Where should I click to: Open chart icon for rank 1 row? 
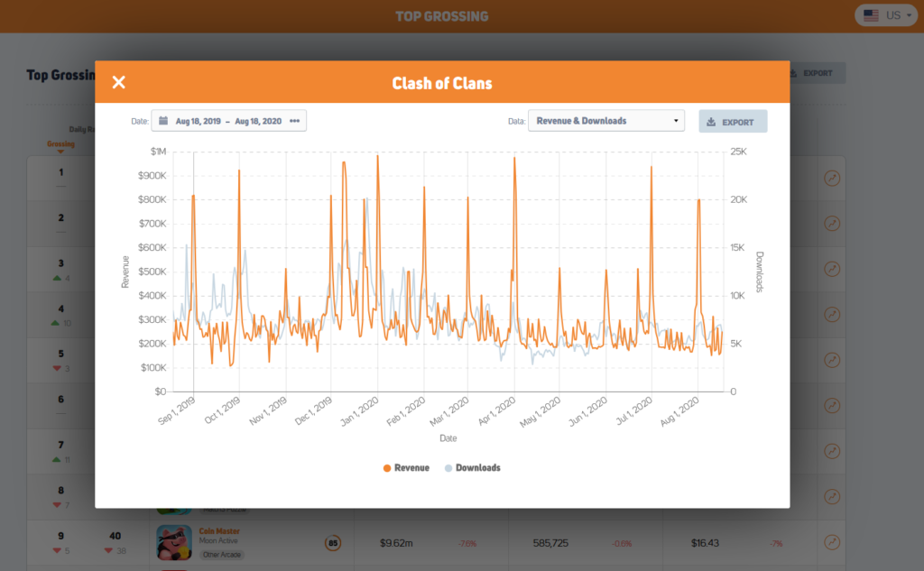pos(831,178)
